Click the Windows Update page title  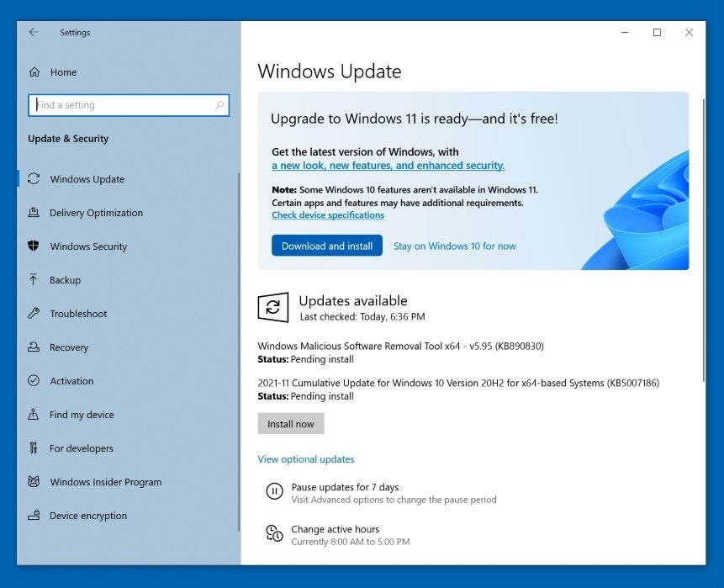pos(330,72)
